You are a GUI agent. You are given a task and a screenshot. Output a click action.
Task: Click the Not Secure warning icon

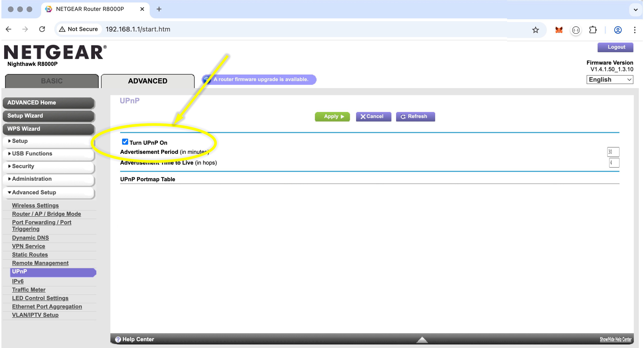(x=62, y=29)
